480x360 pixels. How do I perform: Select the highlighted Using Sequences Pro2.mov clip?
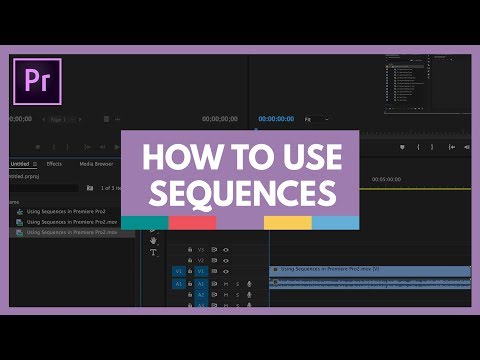click(72, 232)
